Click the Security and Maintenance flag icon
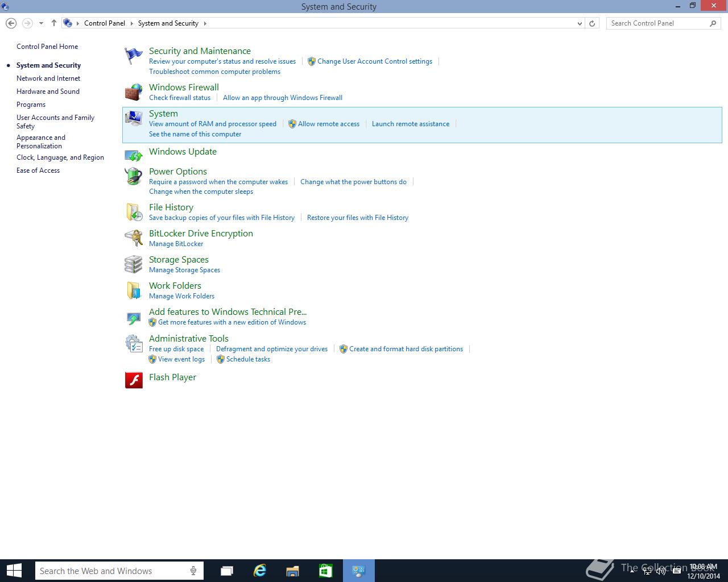The image size is (728, 582). 134,56
